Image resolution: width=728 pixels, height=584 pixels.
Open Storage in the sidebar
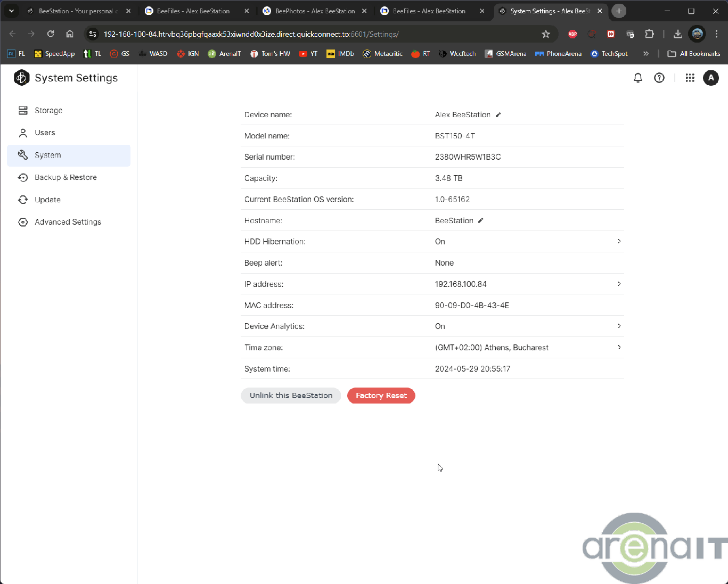point(48,111)
